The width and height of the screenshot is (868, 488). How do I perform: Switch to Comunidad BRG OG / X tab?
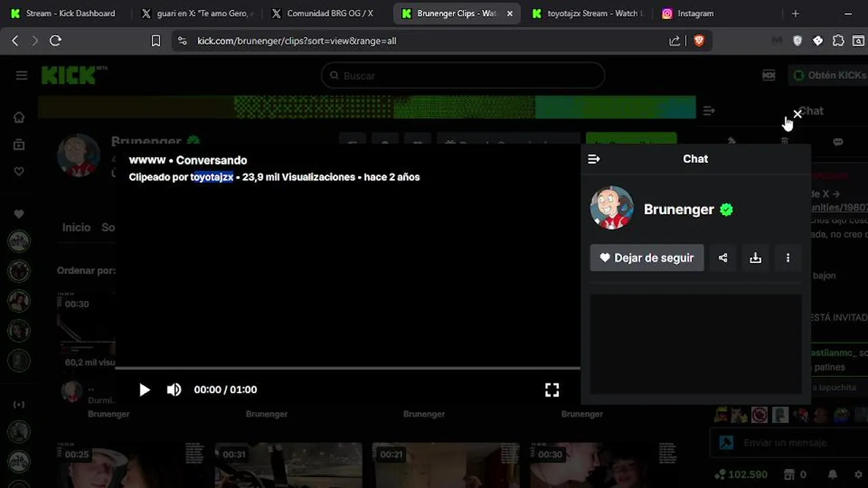click(x=328, y=14)
